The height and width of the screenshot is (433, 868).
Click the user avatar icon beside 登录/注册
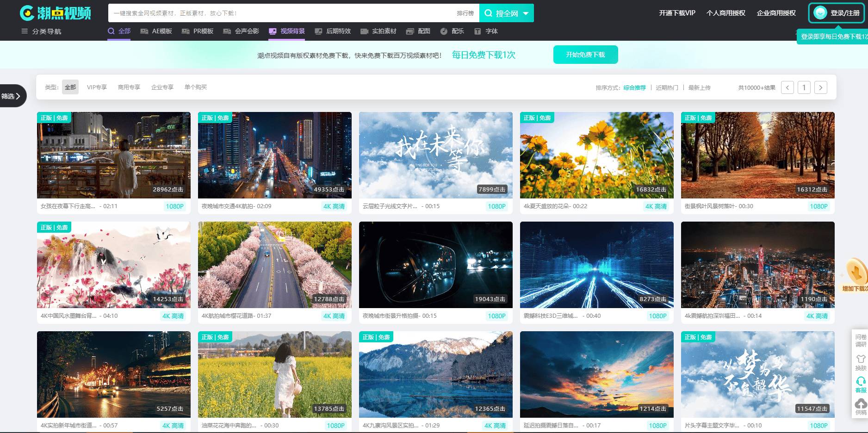pos(820,13)
